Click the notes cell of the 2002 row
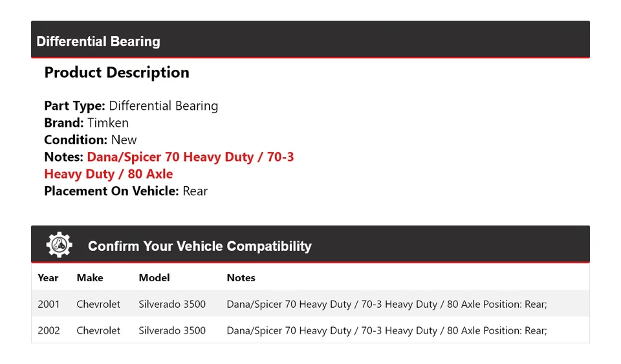This screenshot has height=364, width=621. (386, 330)
